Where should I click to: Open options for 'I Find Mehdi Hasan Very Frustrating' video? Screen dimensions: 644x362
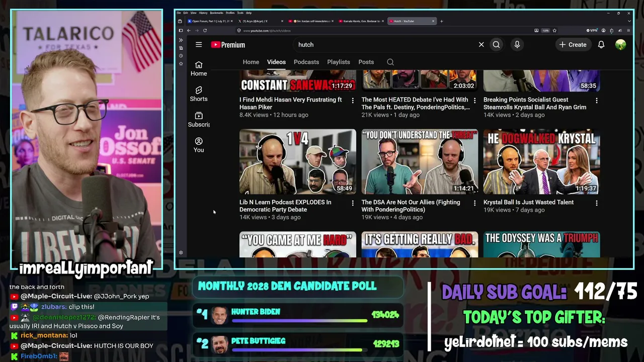[x=352, y=101]
